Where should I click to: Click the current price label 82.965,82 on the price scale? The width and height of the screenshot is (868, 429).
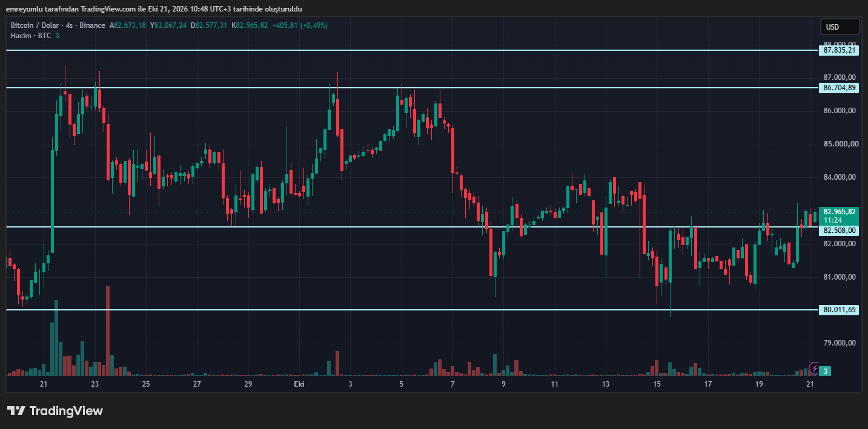840,212
